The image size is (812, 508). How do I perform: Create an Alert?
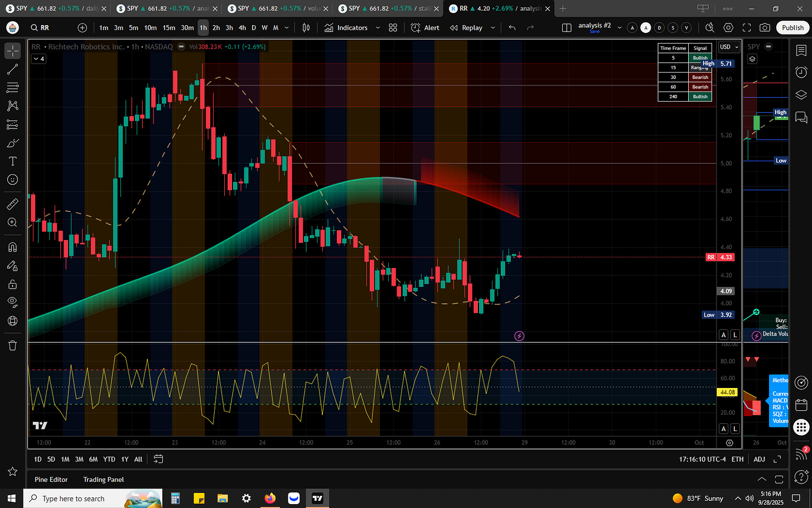pos(425,27)
